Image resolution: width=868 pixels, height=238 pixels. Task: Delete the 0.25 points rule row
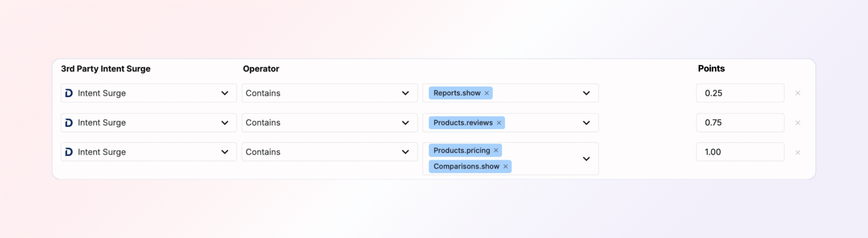pos(797,93)
